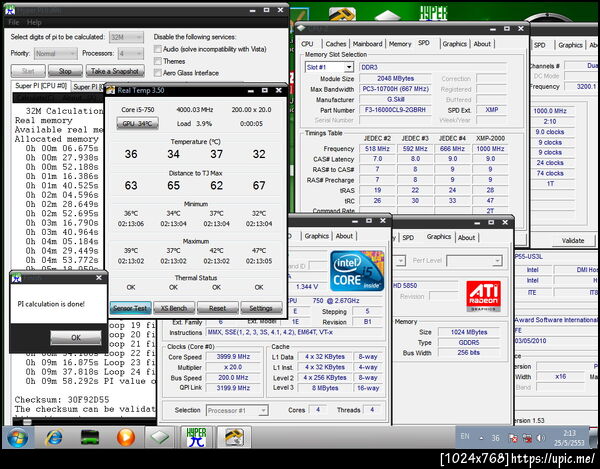
Task: Open the display device dropdown above HD 5850
Action: tap(399, 261)
